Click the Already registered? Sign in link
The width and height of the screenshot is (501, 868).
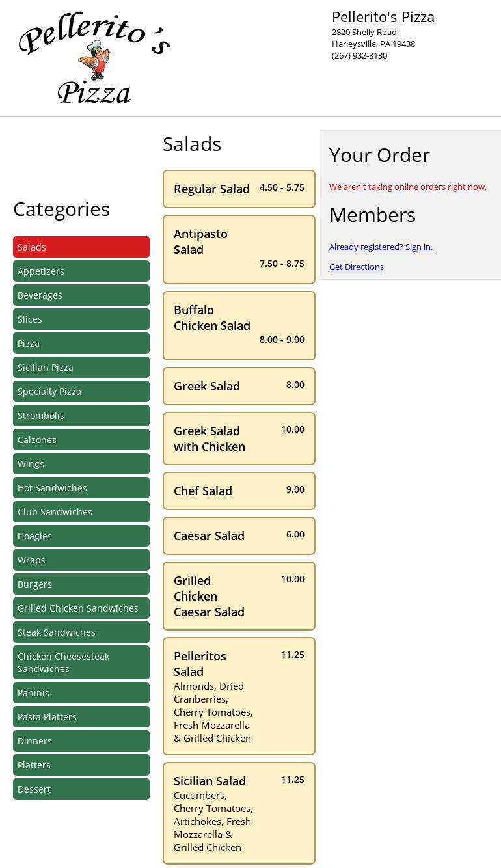click(381, 247)
